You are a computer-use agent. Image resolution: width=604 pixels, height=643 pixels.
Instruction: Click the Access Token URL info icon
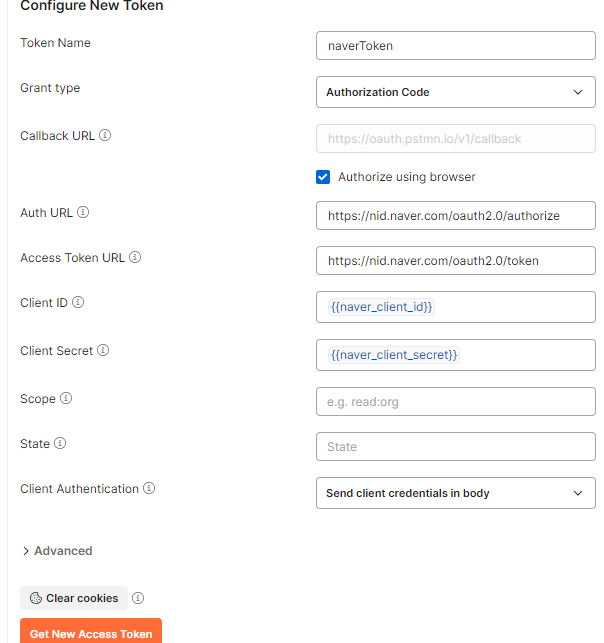tap(135, 257)
